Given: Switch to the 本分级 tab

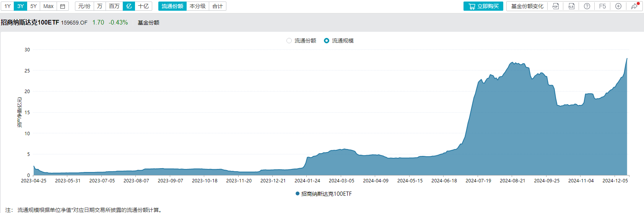Looking at the screenshot, I should point(197,6).
